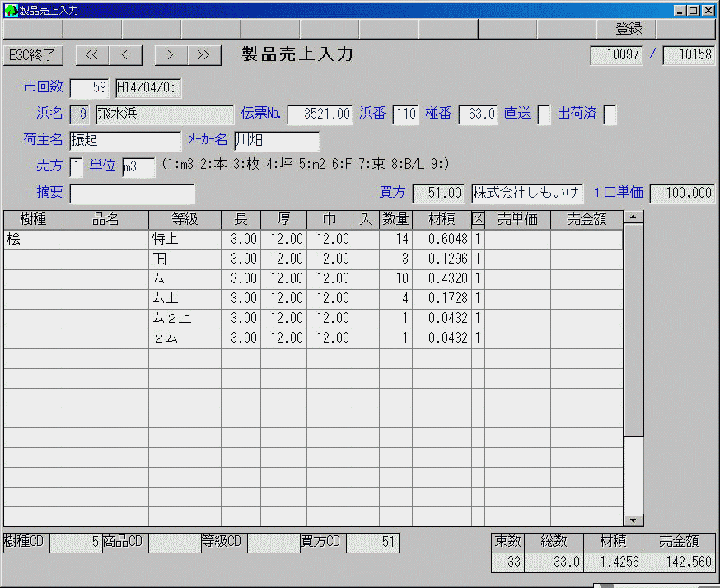The height and width of the screenshot is (588, 720).
Task: Click the empty 等級CD value field
Action: click(274, 543)
